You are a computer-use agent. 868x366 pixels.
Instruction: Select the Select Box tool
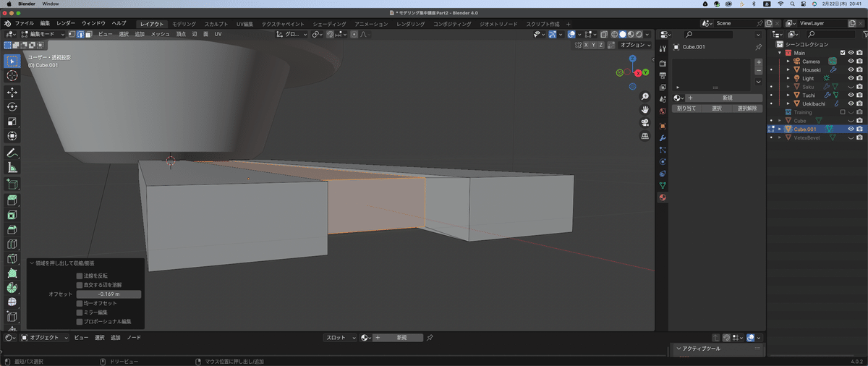click(x=12, y=61)
